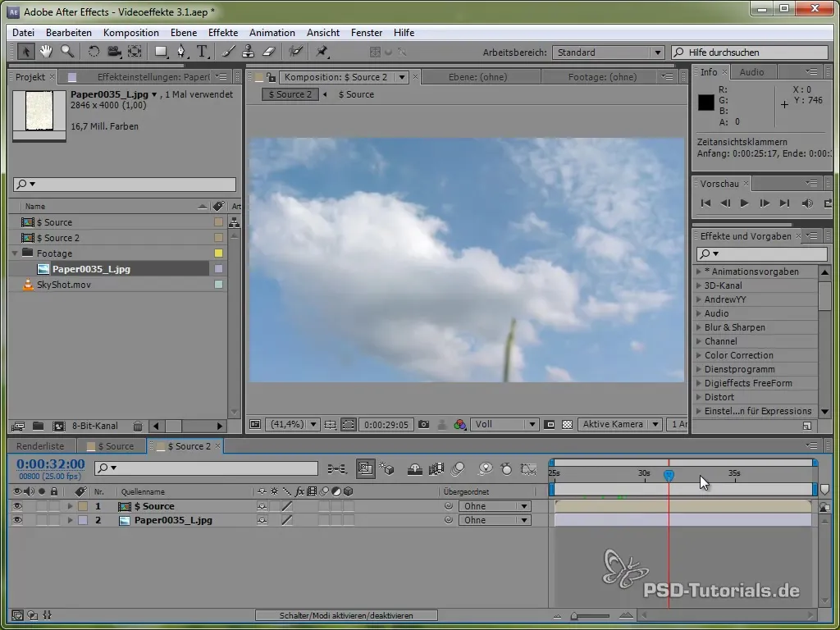Click the timeline zoom slider at the bottom
Viewport: 840px width, 630px height.
[x=591, y=616]
